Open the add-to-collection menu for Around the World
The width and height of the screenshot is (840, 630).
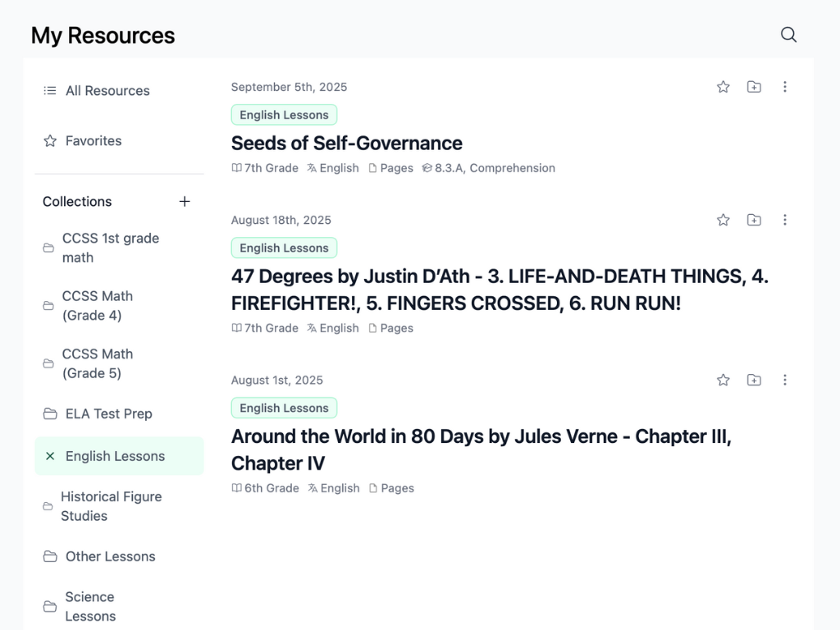(x=754, y=380)
